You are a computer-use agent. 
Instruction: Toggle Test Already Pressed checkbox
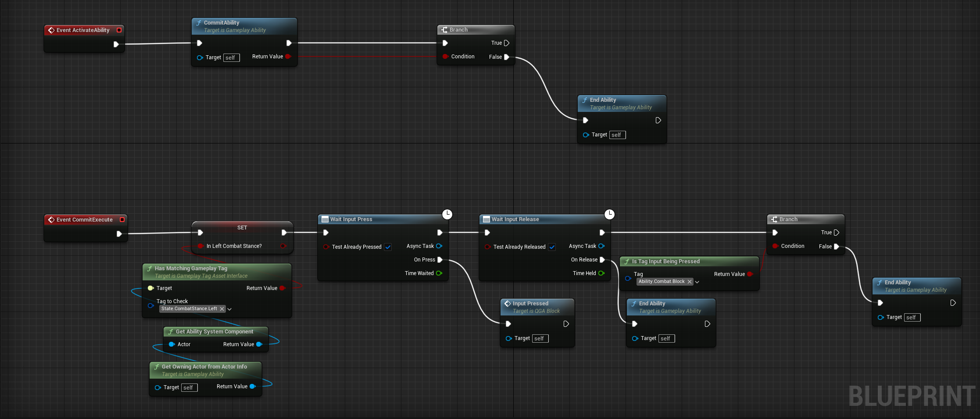click(x=388, y=247)
